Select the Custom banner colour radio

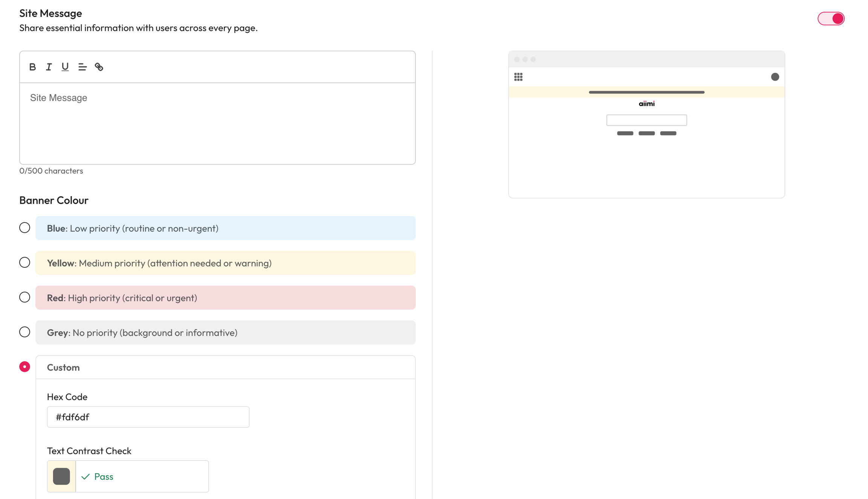point(25,367)
